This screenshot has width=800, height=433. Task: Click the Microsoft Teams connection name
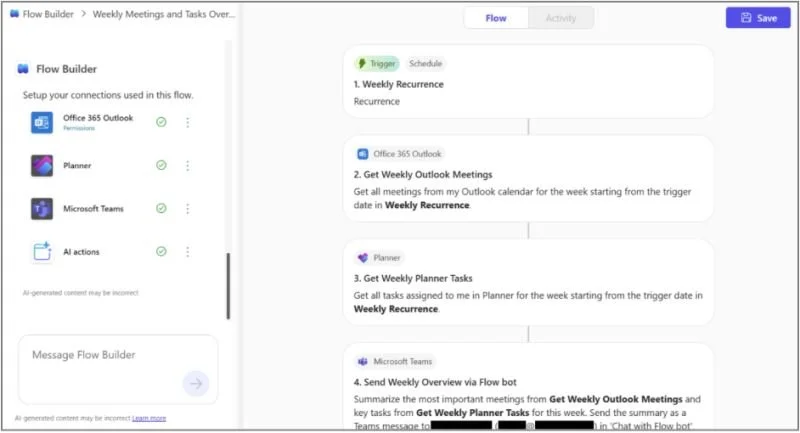coord(93,209)
